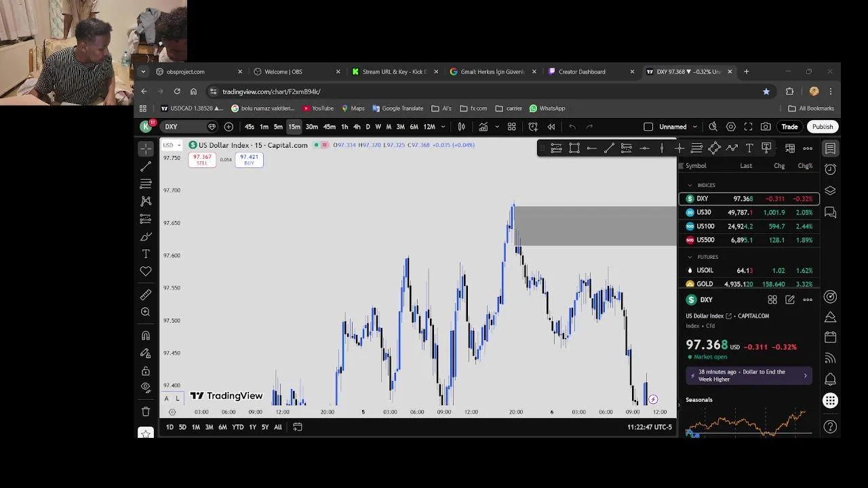The image size is (868, 488).
Task: Select rectangle tool in favorites toolbar
Action: (x=574, y=148)
